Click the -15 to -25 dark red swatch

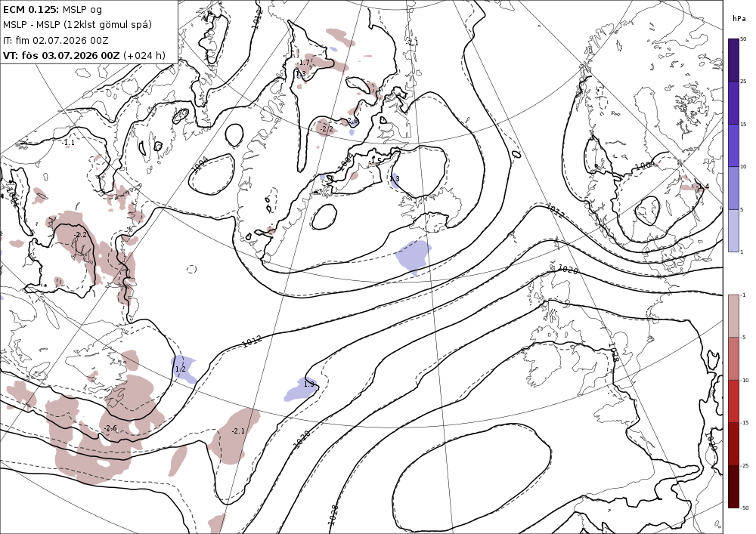coord(733,444)
